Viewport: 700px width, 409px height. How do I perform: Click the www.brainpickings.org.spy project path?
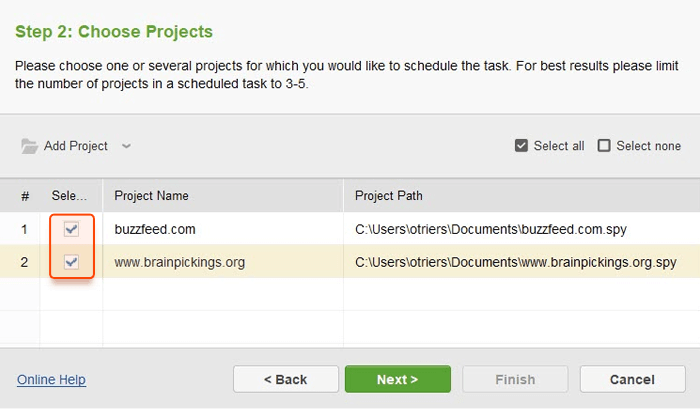(x=516, y=262)
